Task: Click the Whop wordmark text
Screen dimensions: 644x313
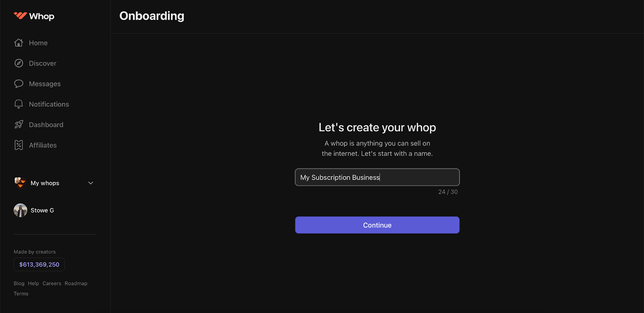Action: tap(42, 16)
